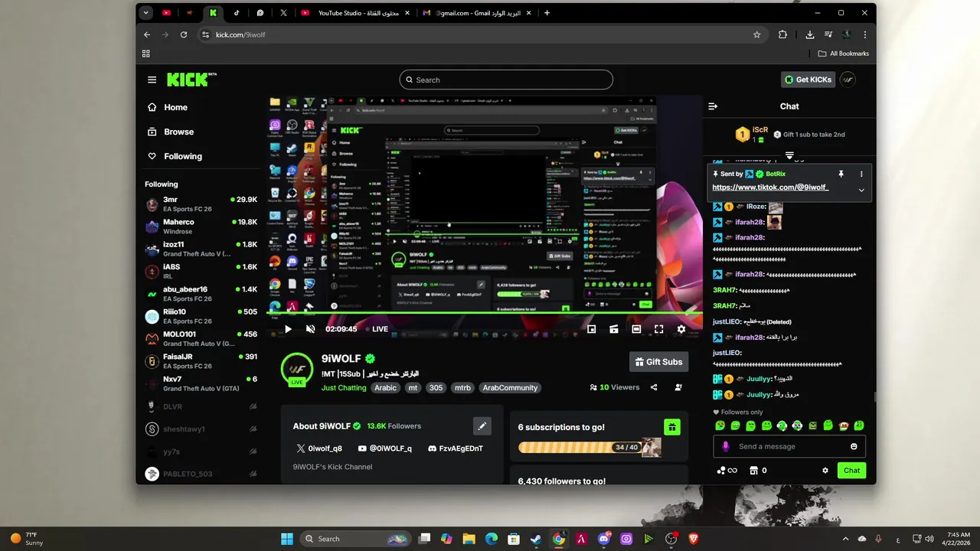Open user profile avatar menu
The height and width of the screenshot is (551, 980).
click(848, 80)
